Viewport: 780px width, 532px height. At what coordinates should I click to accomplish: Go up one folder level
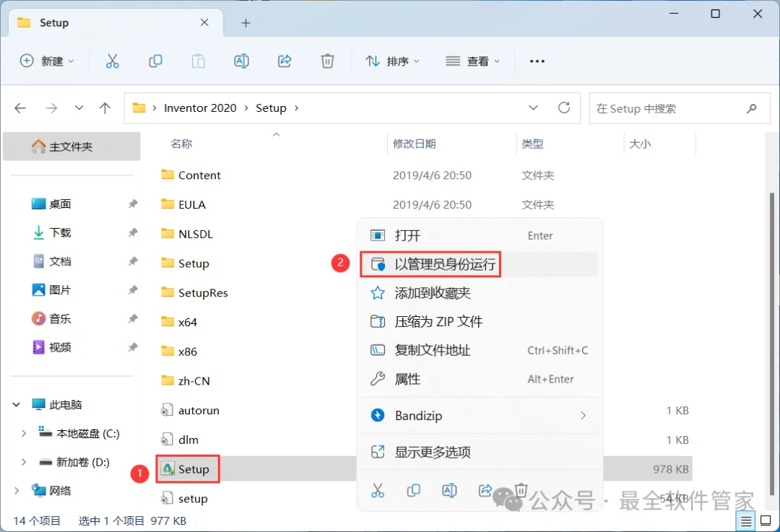pyautogui.click(x=105, y=108)
